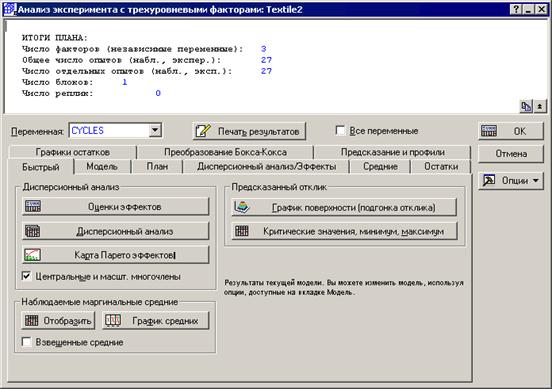Confirm with the OK button

point(511,131)
